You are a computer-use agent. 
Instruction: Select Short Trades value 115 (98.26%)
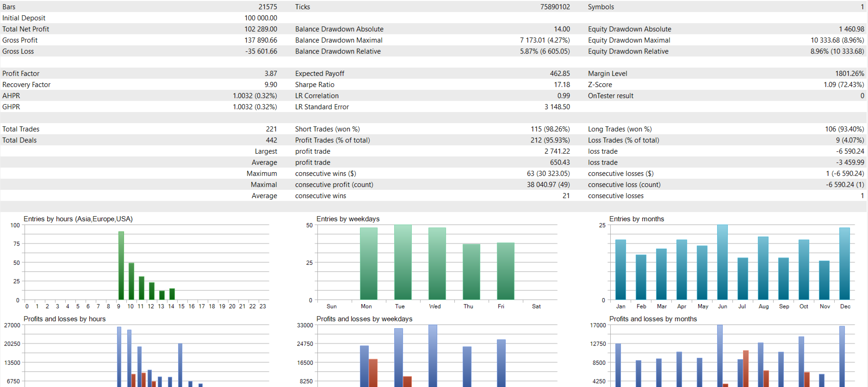pyautogui.click(x=550, y=129)
